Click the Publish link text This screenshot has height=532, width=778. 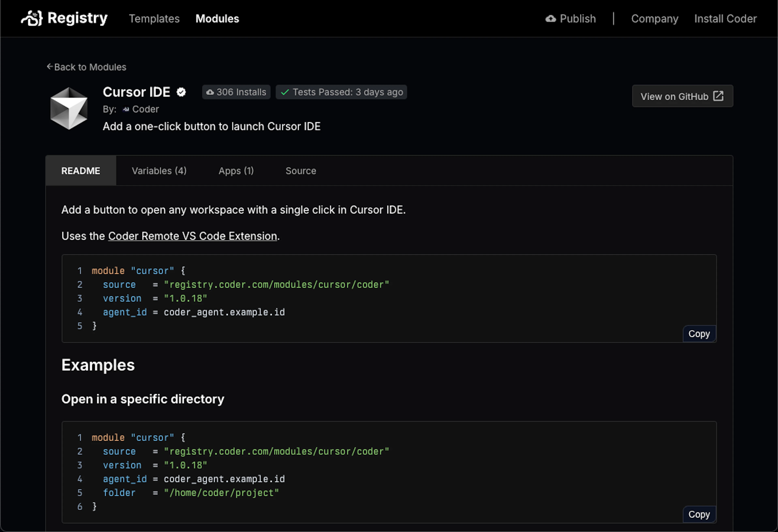(578, 19)
